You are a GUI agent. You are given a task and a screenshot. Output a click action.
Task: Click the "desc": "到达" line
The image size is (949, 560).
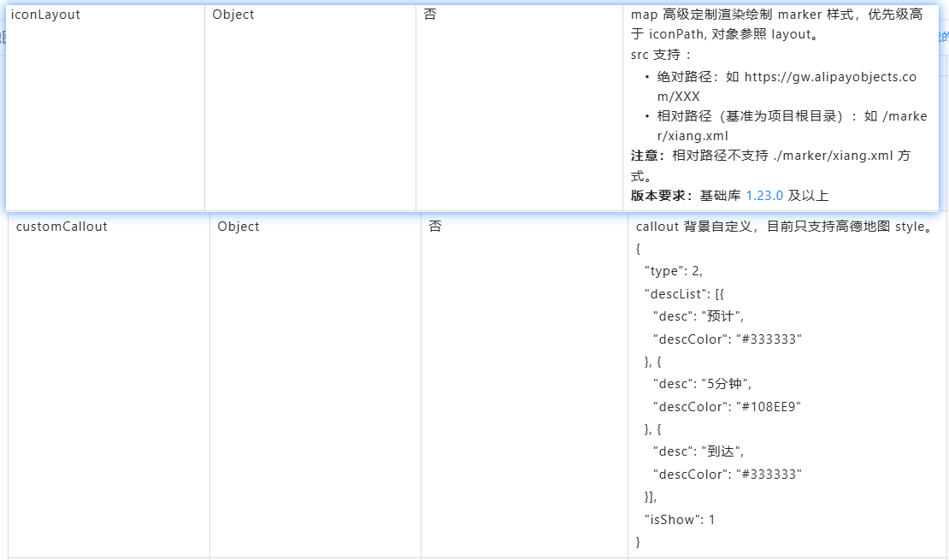(x=698, y=451)
